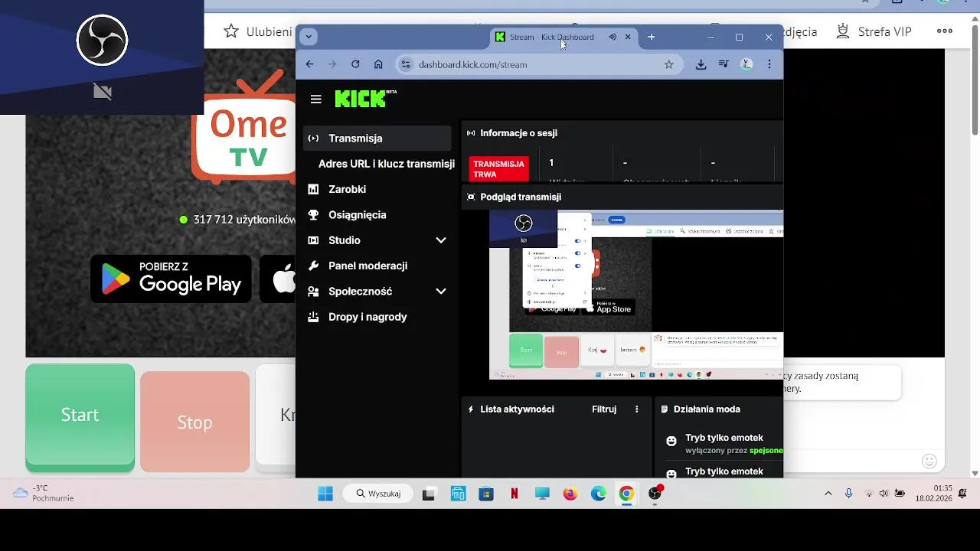Open the Microsoft Store taskbar icon
Viewport: 980px width, 551px height.
tap(486, 494)
